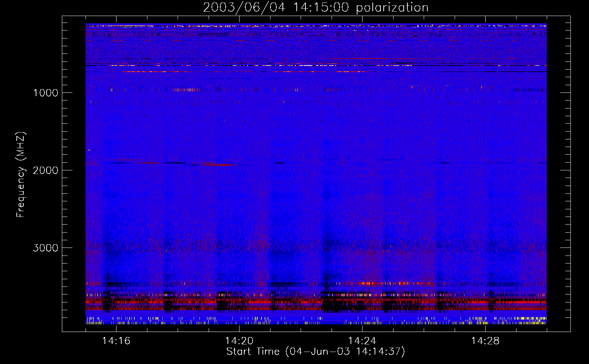Click the 14:16 time tick label

pos(116,341)
